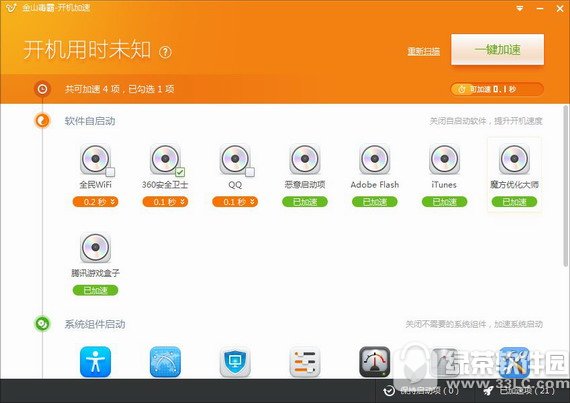The height and width of the screenshot is (403, 570).
Task: Expand the 0.1 秒 dropdown under 360安全卫士
Action: coord(165,202)
